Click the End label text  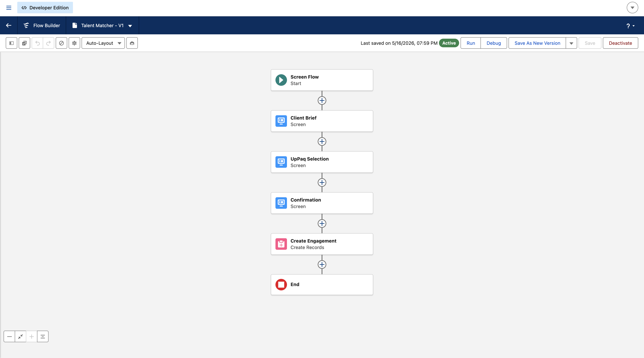tap(295, 284)
